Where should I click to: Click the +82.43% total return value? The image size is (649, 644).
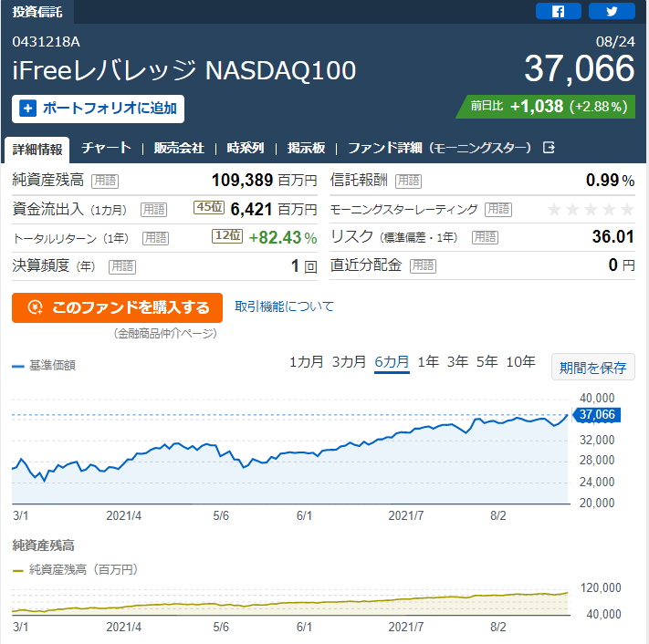pyautogui.click(x=283, y=238)
